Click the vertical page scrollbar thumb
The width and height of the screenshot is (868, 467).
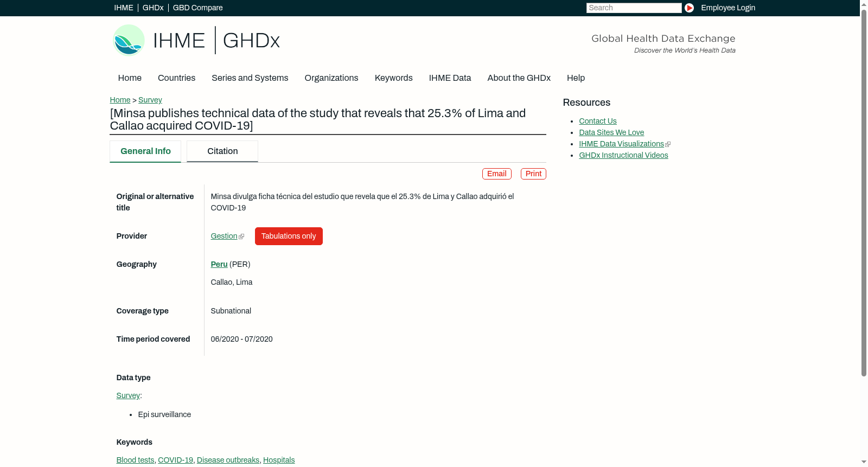(864, 193)
